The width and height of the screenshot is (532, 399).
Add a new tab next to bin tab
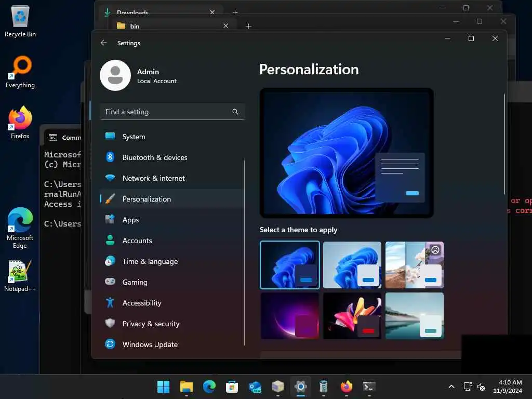tap(248, 26)
